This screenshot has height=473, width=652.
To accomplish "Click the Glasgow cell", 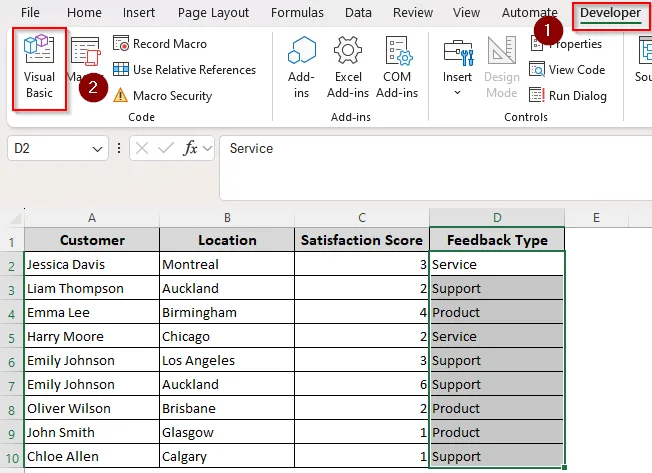I will [x=227, y=432].
